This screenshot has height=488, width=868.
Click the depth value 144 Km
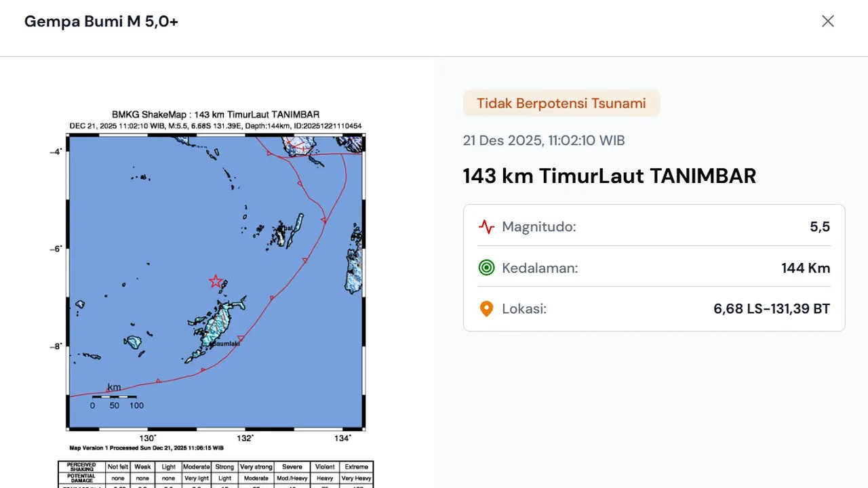click(x=806, y=268)
